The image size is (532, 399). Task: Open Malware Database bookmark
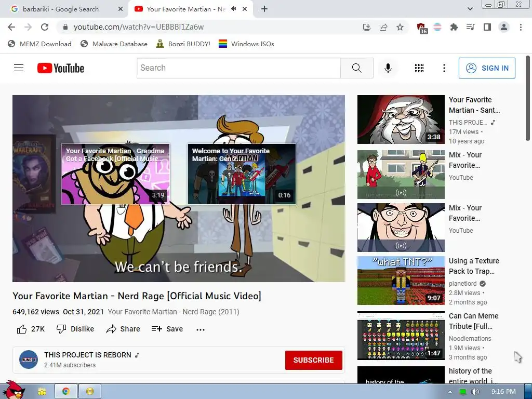coord(114,44)
